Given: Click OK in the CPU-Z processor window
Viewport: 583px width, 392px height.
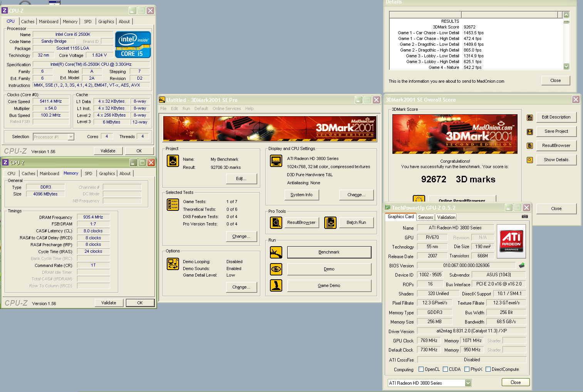Looking at the screenshot, I should click(x=139, y=151).
